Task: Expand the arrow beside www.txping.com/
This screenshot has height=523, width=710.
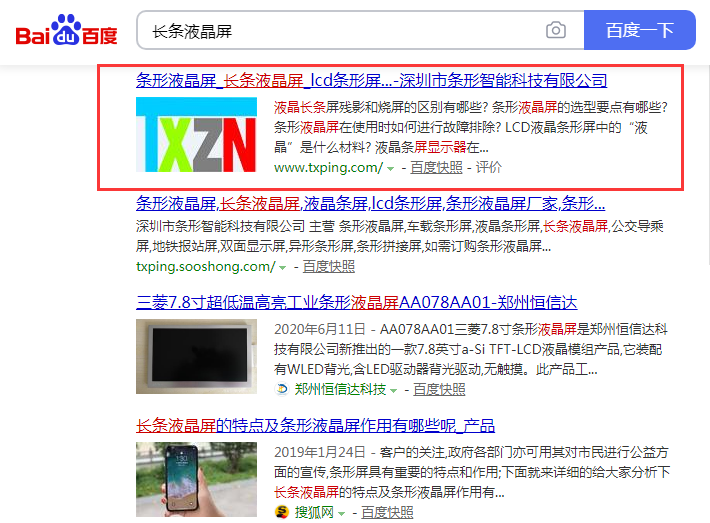Action: 391,168
